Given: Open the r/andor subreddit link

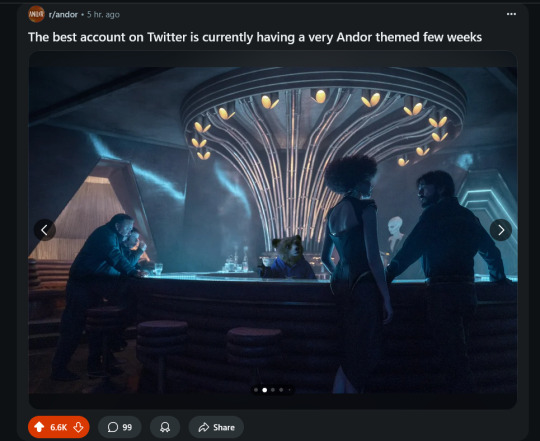Looking at the screenshot, I should click(x=63, y=14).
